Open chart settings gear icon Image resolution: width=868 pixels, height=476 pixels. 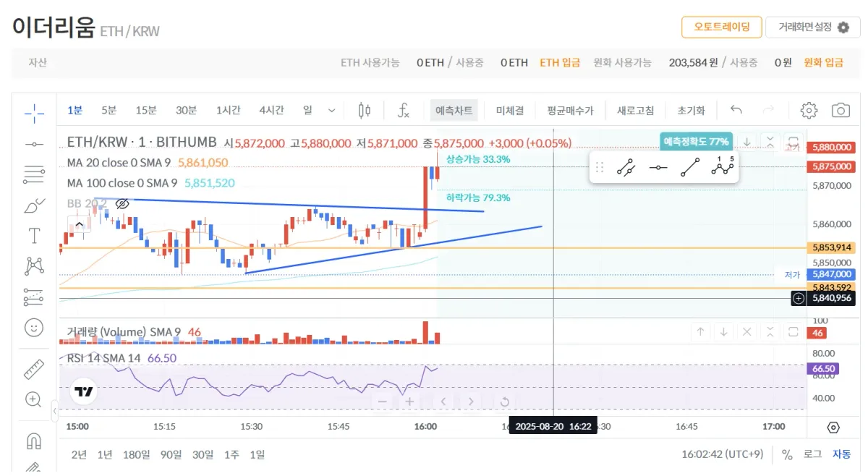(x=809, y=111)
